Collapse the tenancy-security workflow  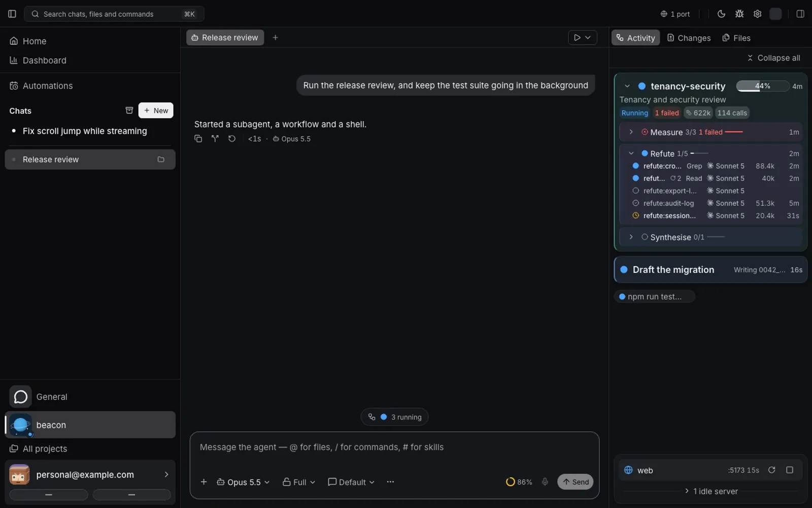(x=627, y=86)
